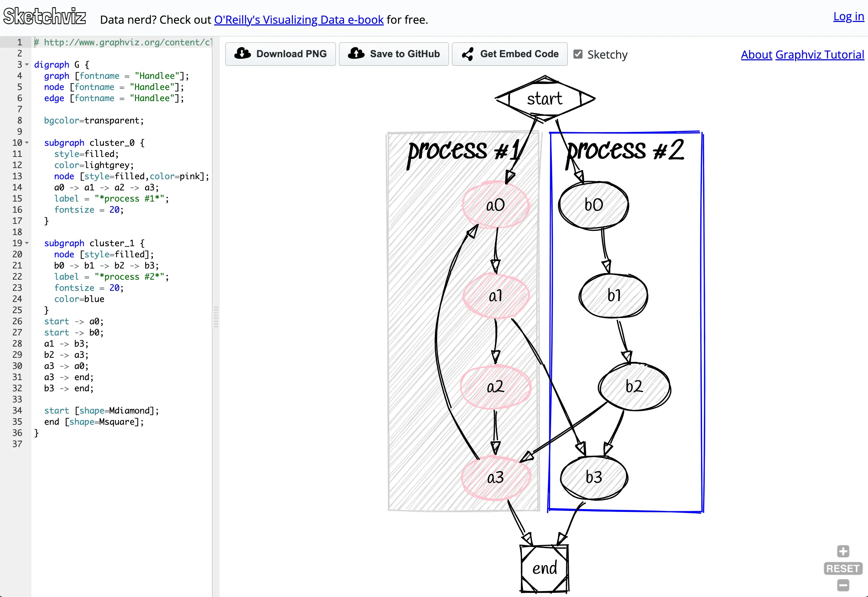Disable the Sketchy checkbox
The image size is (868, 597).
[x=578, y=54]
